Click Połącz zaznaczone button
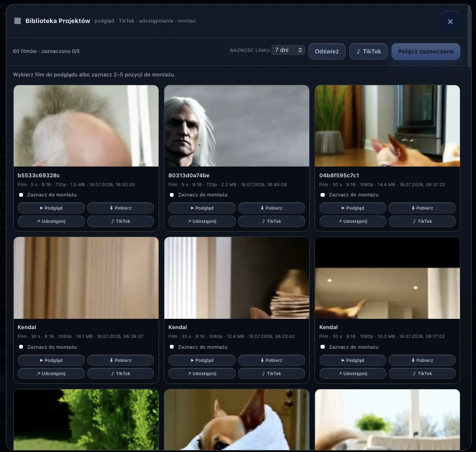The height and width of the screenshot is (452, 476). pos(426,51)
